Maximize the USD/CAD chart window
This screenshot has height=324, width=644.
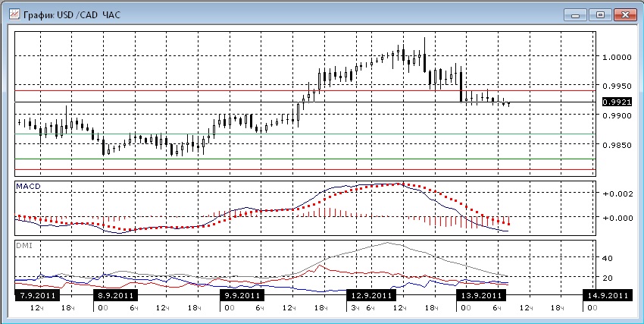pos(600,15)
